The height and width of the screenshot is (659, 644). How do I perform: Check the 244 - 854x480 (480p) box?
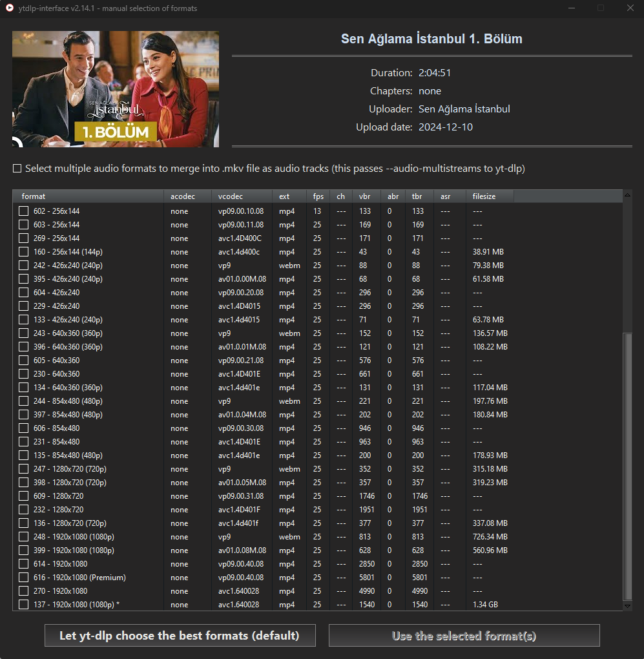point(23,401)
